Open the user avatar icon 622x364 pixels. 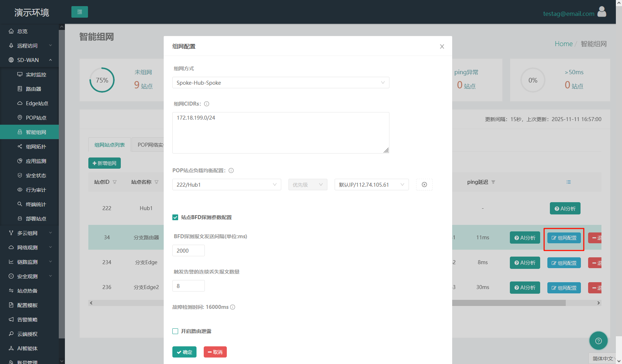click(x=602, y=12)
